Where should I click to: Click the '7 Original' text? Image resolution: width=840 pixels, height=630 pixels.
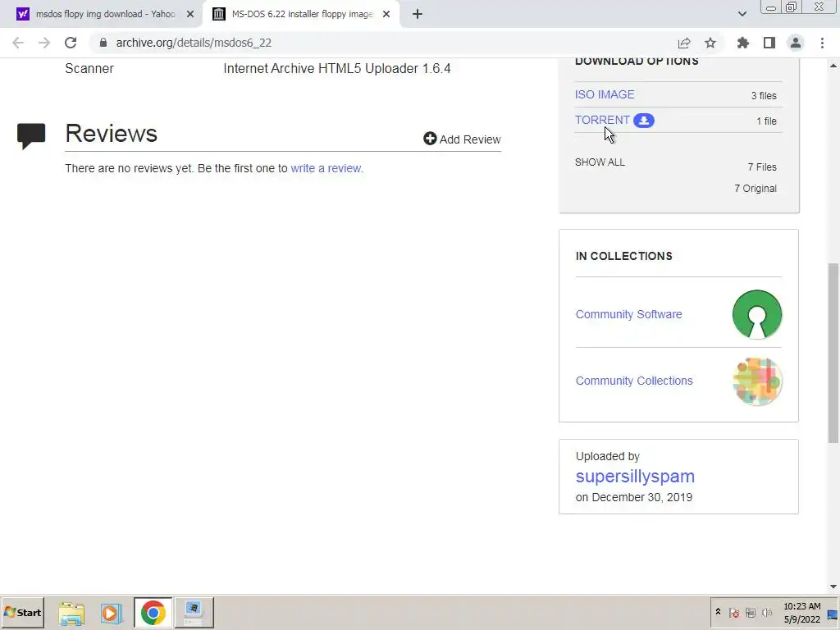click(x=756, y=189)
